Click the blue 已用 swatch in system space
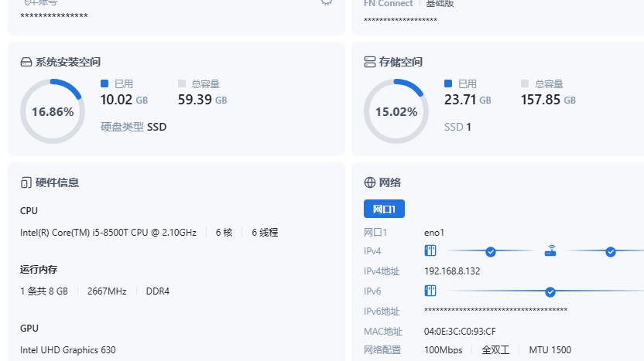 click(x=104, y=83)
